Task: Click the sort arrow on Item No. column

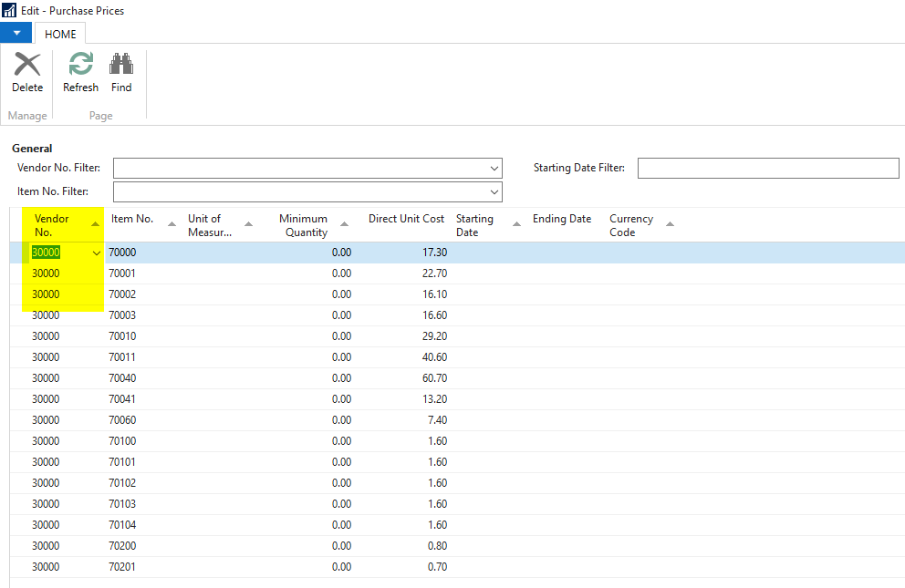Action: pyautogui.click(x=171, y=223)
